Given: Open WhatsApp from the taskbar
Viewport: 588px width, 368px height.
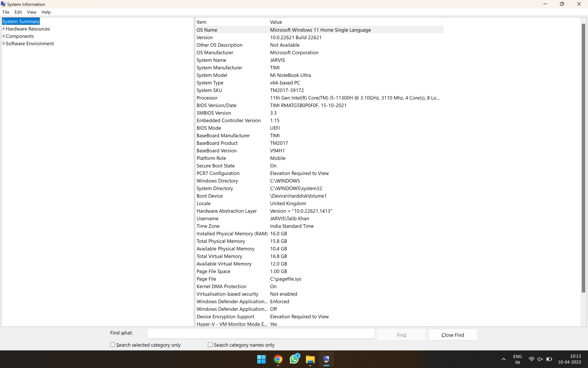Looking at the screenshot, I should pyautogui.click(x=294, y=359).
